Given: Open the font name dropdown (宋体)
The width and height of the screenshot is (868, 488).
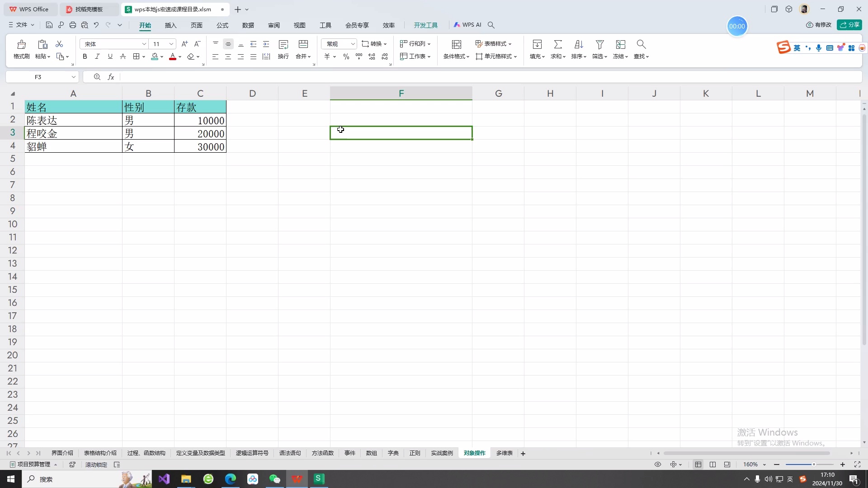Looking at the screenshot, I should (x=144, y=44).
